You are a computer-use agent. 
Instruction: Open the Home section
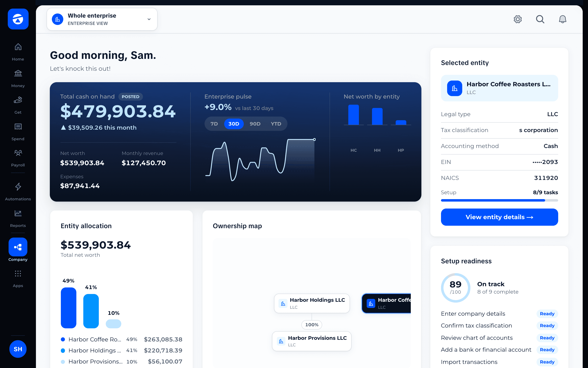point(18,52)
